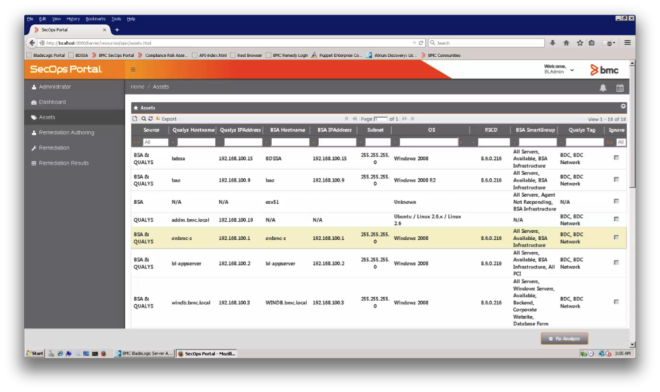The image size is (660, 392).
Task: Click the Home breadcrumb link
Action: coord(137,87)
